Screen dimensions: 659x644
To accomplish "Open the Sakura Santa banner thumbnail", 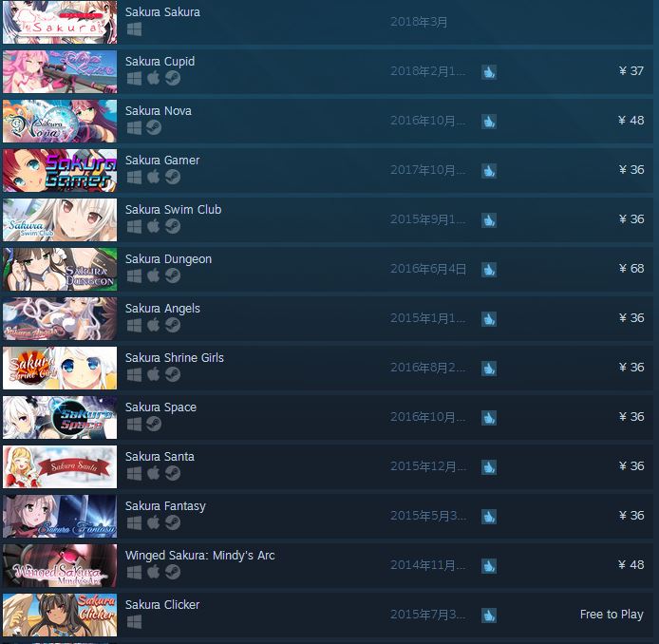I will tap(60, 466).
